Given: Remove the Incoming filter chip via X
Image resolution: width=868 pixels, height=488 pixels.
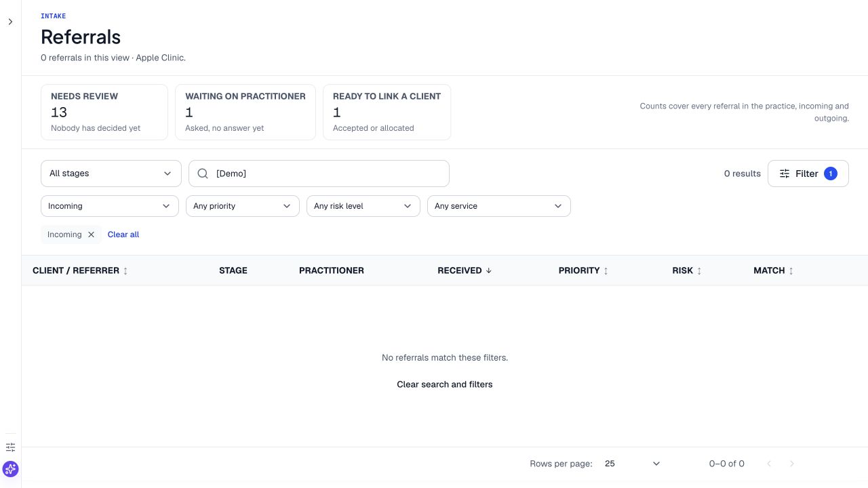Looking at the screenshot, I should coord(91,235).
